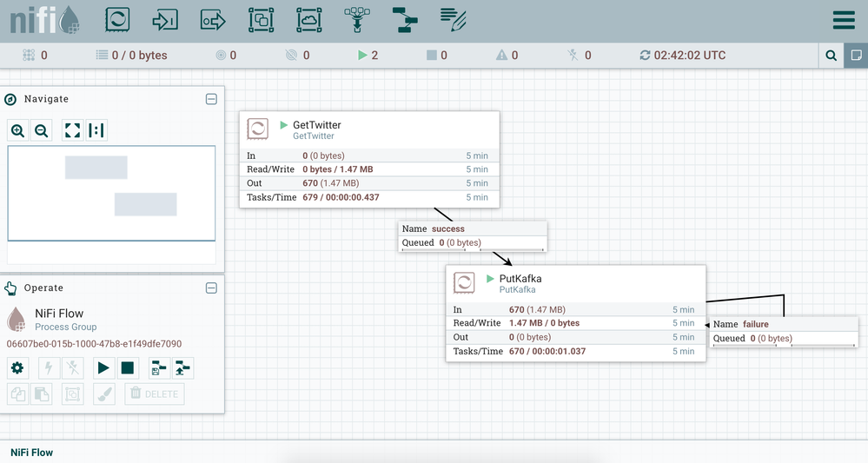This screenshot has width=868, height=463.
Task: Collapse the Operate panel
Action: 211,288
